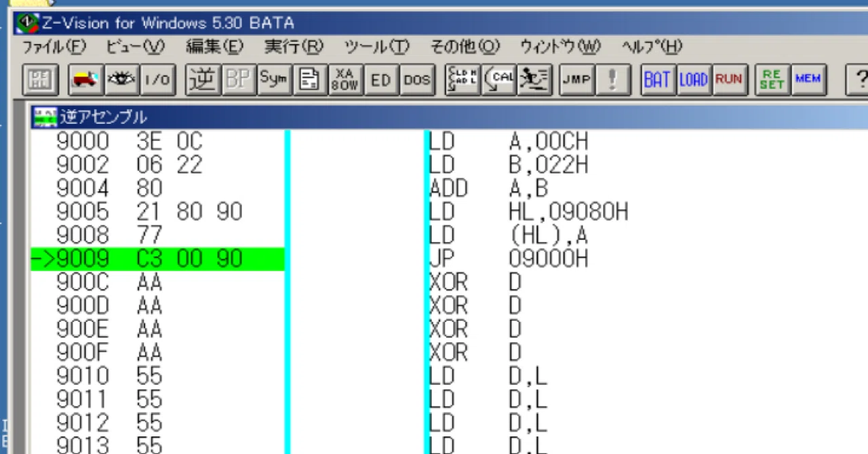Screen dimensions: 868x454
Task: Click XOR D on the 900F line
Action: tap(476, 352)
